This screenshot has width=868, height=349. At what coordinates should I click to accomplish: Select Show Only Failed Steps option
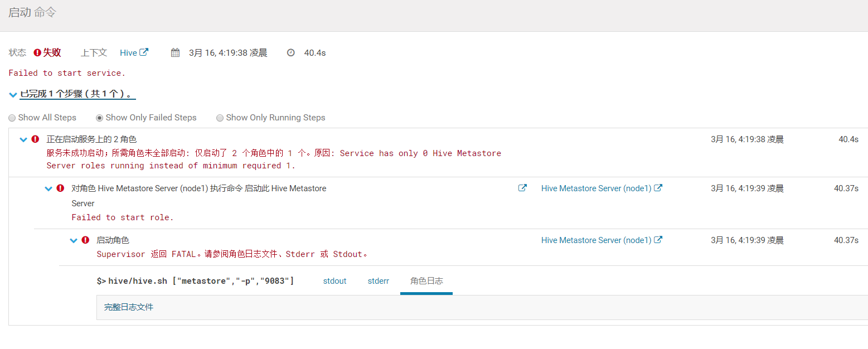[x=100, y=118]
